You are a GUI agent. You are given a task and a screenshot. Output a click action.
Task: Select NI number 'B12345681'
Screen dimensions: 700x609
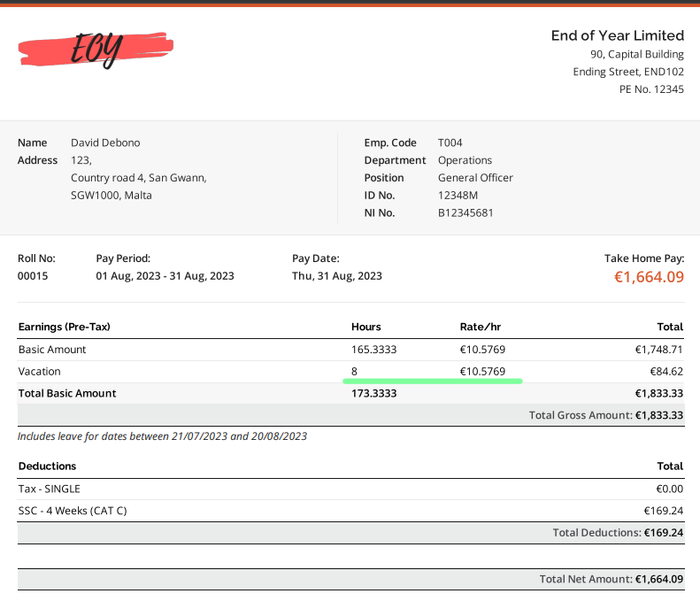tap(465, 213)
